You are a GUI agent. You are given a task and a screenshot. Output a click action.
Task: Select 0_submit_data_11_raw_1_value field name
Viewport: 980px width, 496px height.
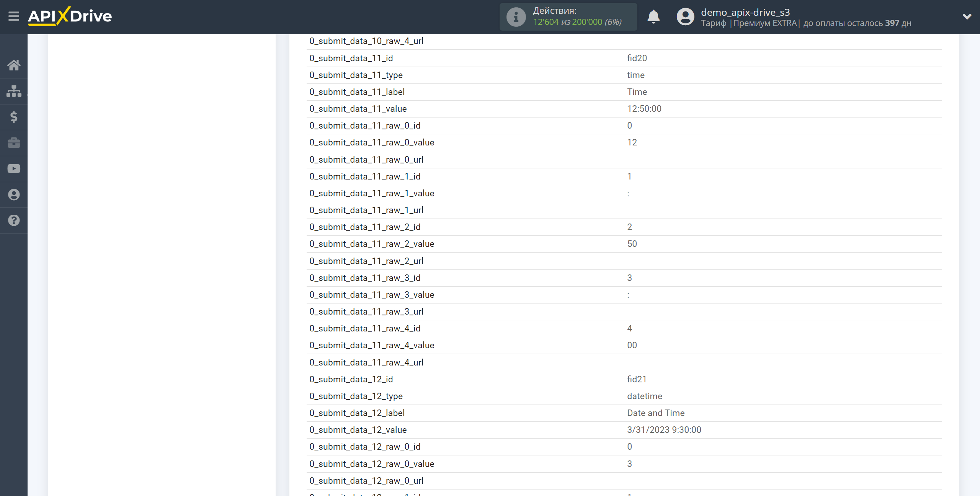[x=372, y=193]
